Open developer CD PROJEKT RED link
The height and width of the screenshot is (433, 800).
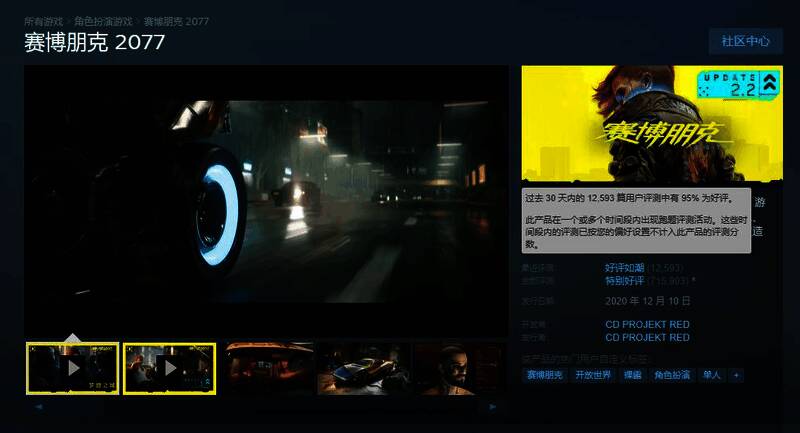[647, 325]
